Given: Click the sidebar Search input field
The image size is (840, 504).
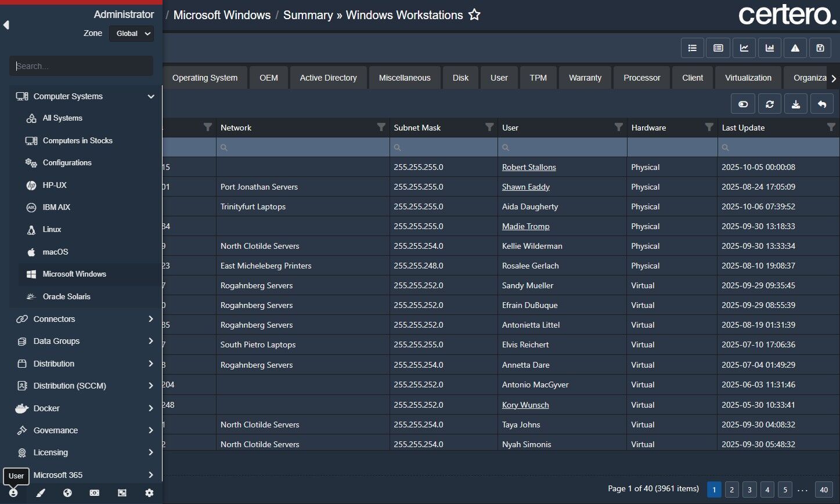Looking at the screenshot, I should coord(81,66).
